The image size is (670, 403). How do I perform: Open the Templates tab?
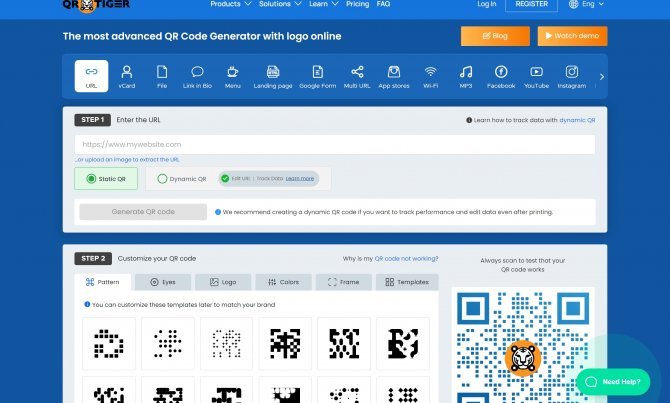[407, 282]
